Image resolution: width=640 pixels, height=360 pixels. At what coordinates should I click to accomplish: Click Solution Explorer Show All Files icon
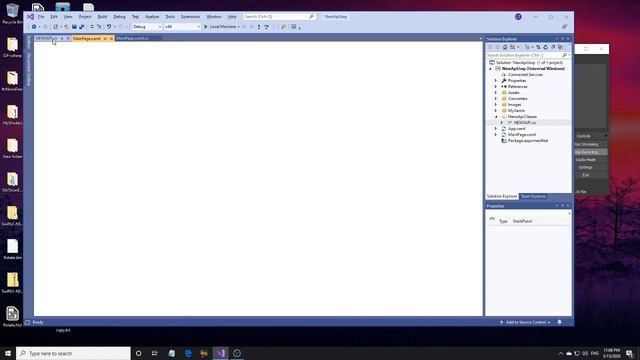[560, 47]
